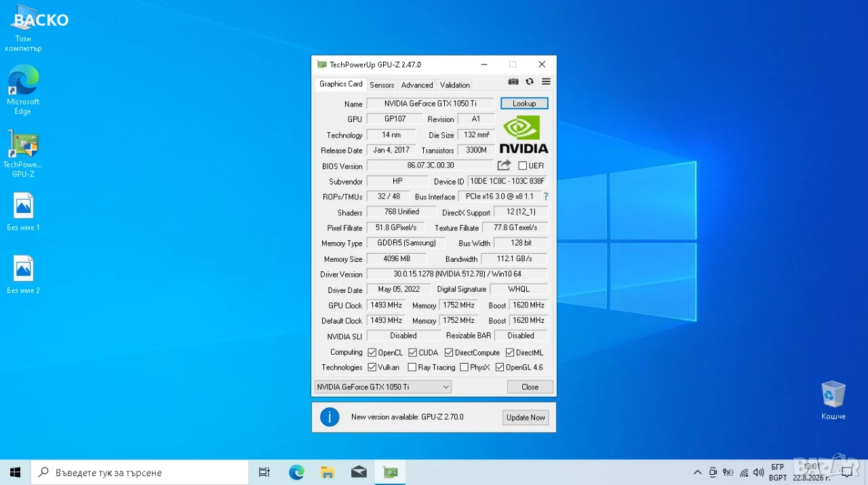Click the BIOS Version field 86.07.3C.00.30
The image size is (868, 485).
[431, 165]
